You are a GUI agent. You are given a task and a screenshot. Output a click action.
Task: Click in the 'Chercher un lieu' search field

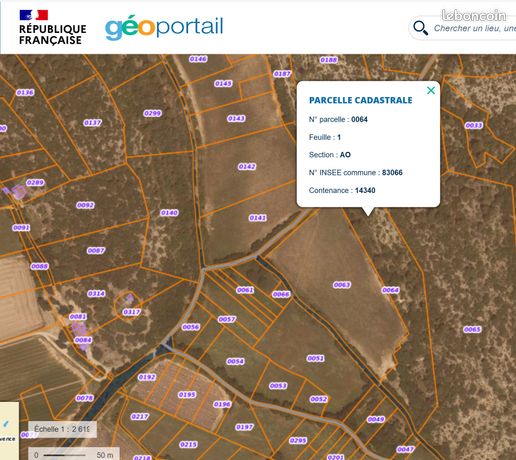473,28
